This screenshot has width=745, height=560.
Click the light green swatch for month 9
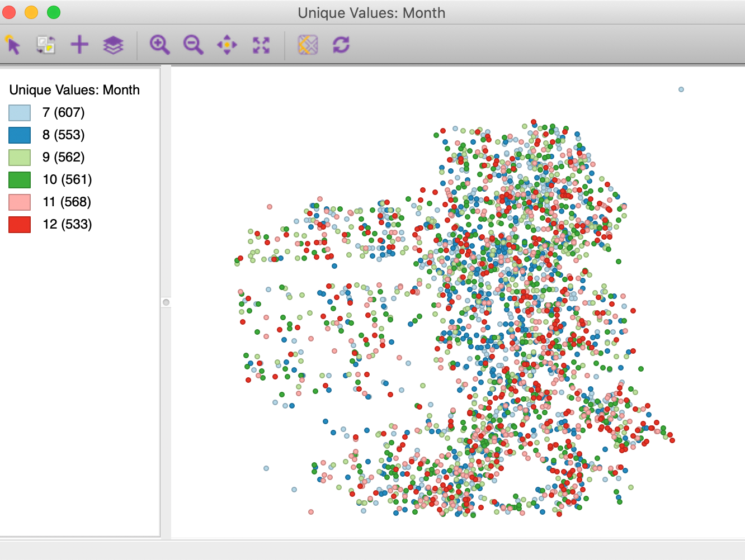[x=20, y=157]
